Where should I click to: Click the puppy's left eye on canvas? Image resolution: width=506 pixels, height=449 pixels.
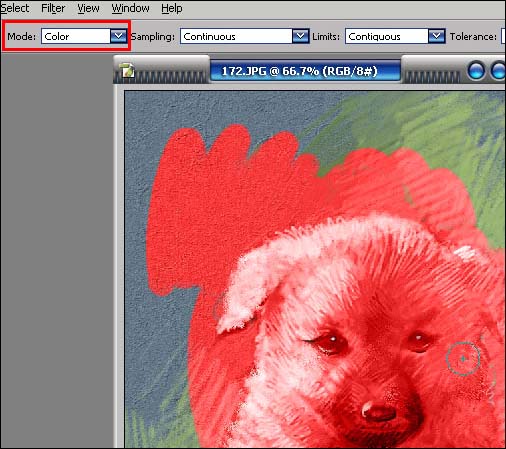point(330,343)
